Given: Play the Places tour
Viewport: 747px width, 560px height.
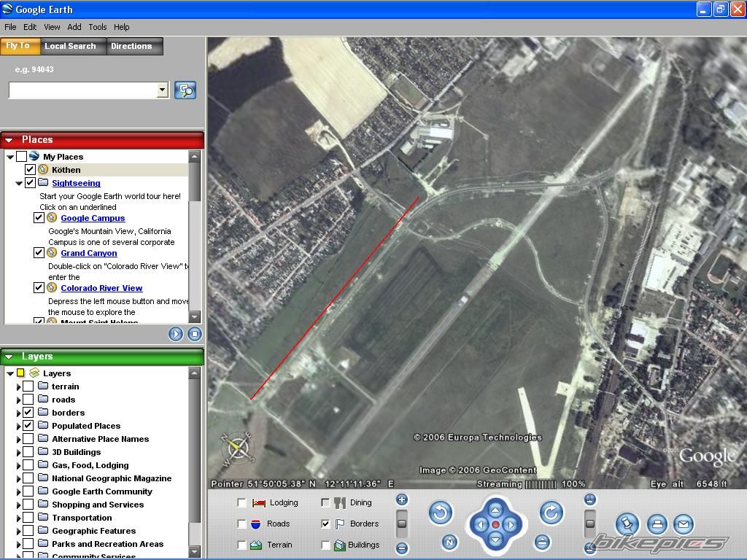Looking at the screenshot, I should tap(176, 333).
